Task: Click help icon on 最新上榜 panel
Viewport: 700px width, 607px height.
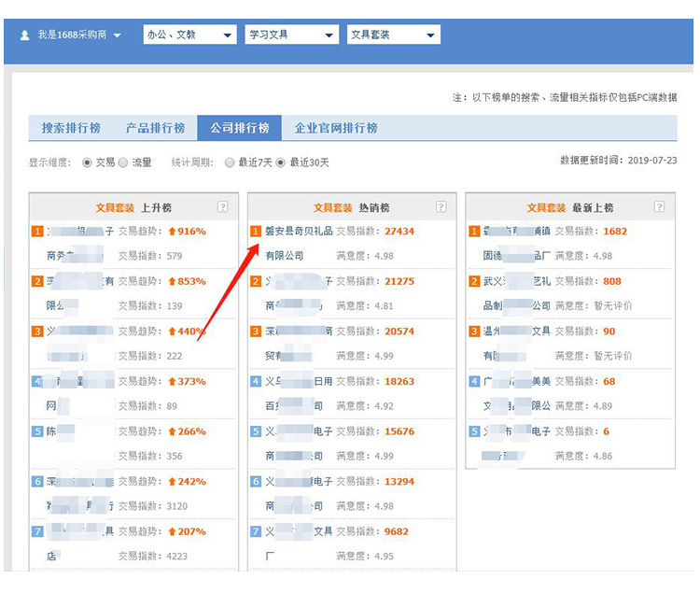Action: click(x=659, y=207)
